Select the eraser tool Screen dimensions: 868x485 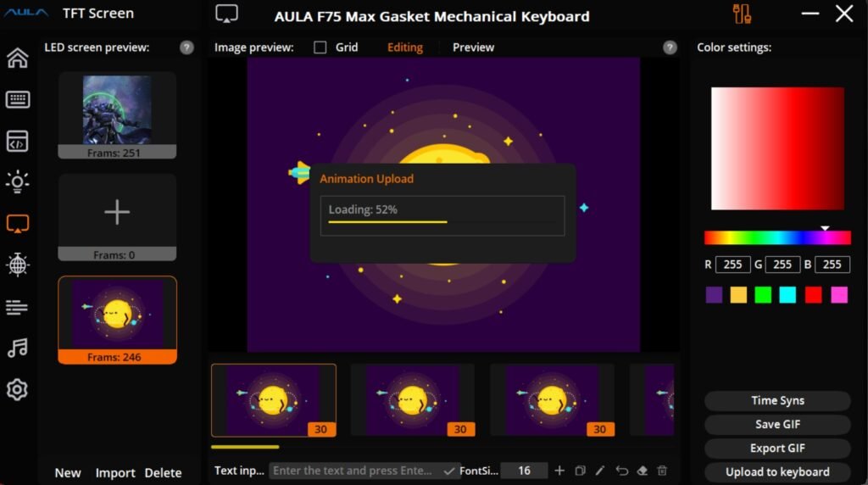point(643,471)
